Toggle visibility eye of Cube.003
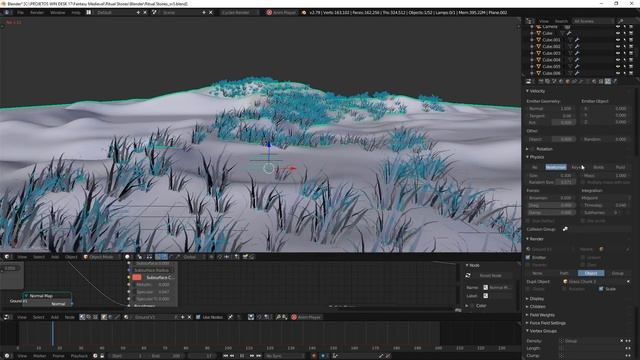The width and height of the screenshot is (640, 360). 618,53
